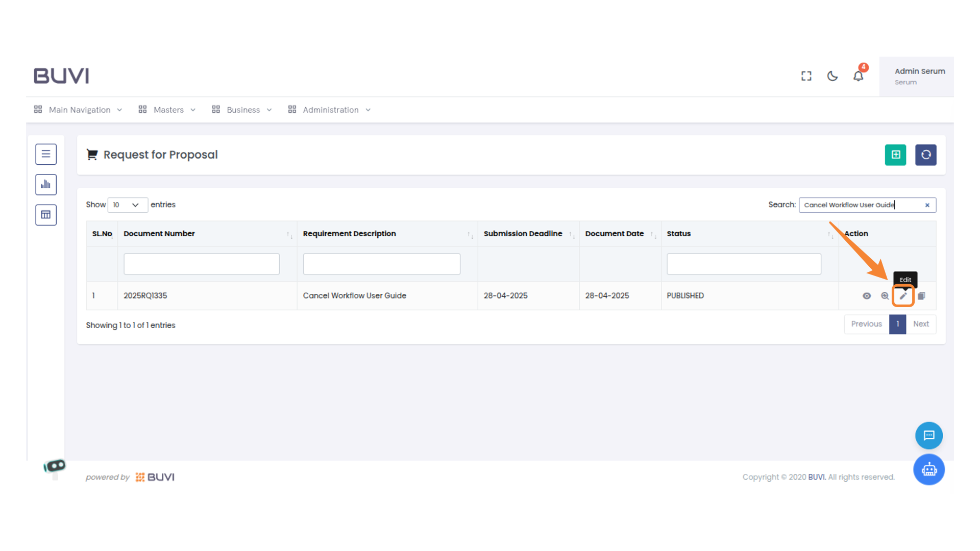This screenshot has width=980, height=551.
Task: Open the Masters menu
Action: [x=167, y=110]
